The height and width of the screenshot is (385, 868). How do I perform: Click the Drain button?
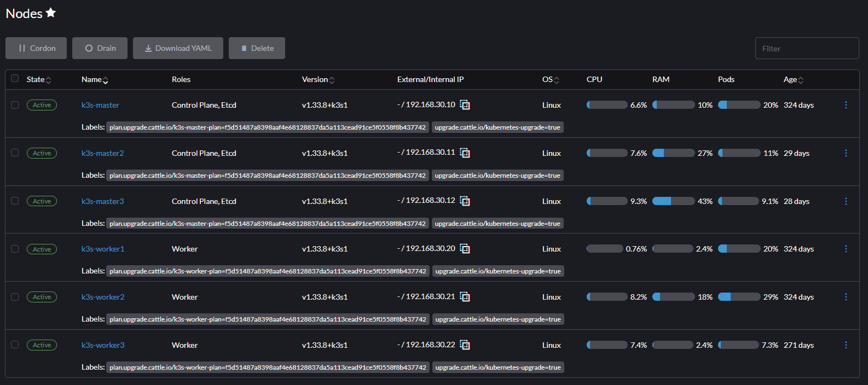tap(100, 48)
